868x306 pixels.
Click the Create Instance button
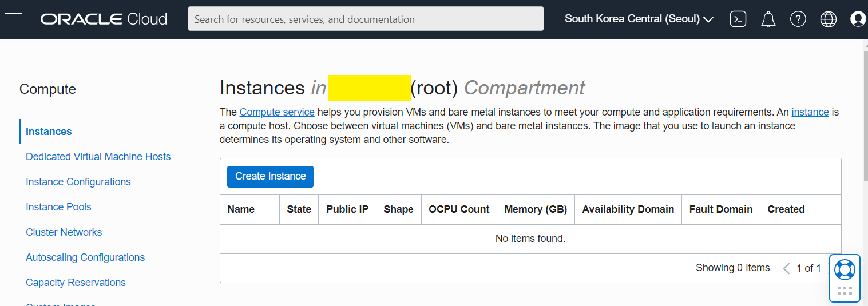270,177
